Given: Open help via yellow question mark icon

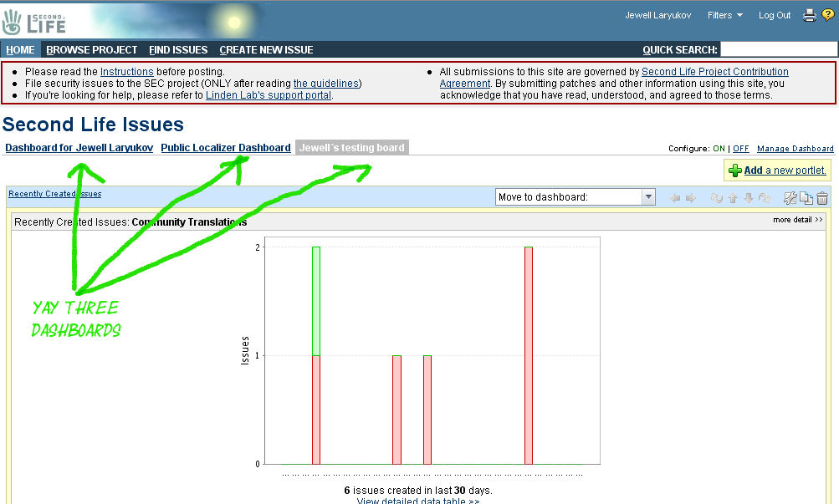Looking at the screenshot, I should point(827,15).
